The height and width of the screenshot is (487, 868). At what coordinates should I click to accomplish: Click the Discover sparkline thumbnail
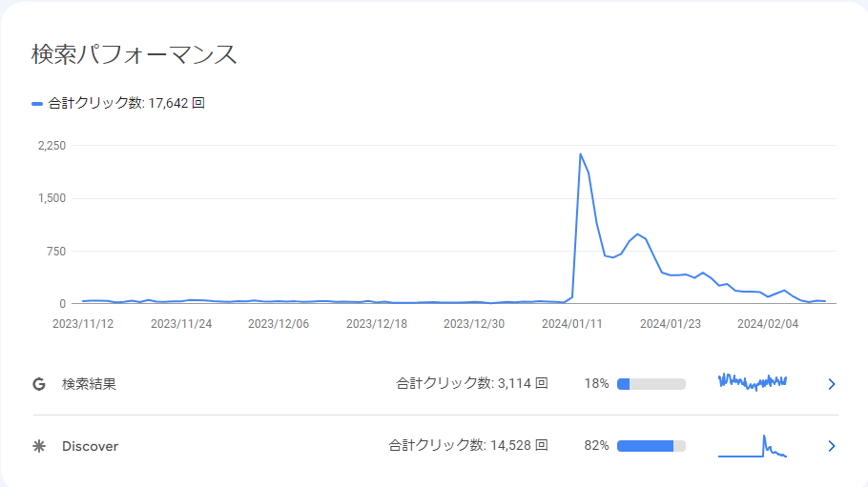(x=753, y=446)
